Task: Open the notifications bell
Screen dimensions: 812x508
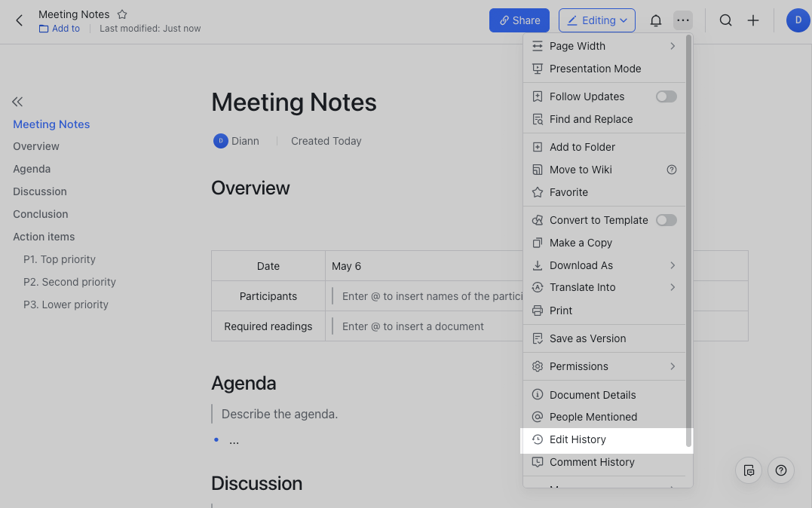Action: [x=656, y=20]
